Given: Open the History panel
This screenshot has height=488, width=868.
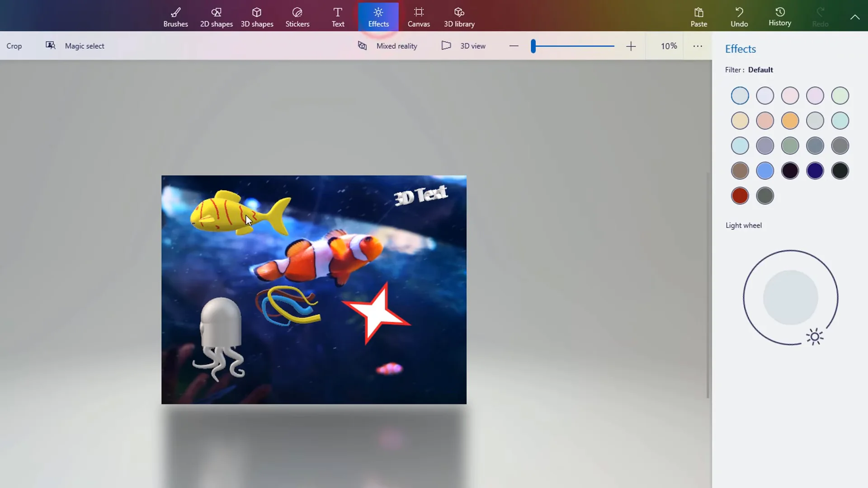Looking at the screenshot, I should point(780,17).
